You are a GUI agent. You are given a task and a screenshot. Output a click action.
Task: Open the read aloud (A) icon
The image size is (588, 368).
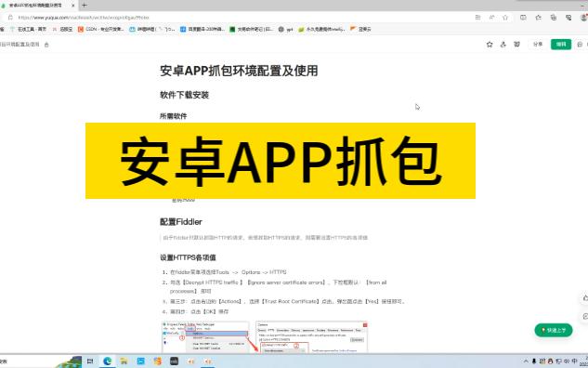pyautogui.click(x=491, y=18)
